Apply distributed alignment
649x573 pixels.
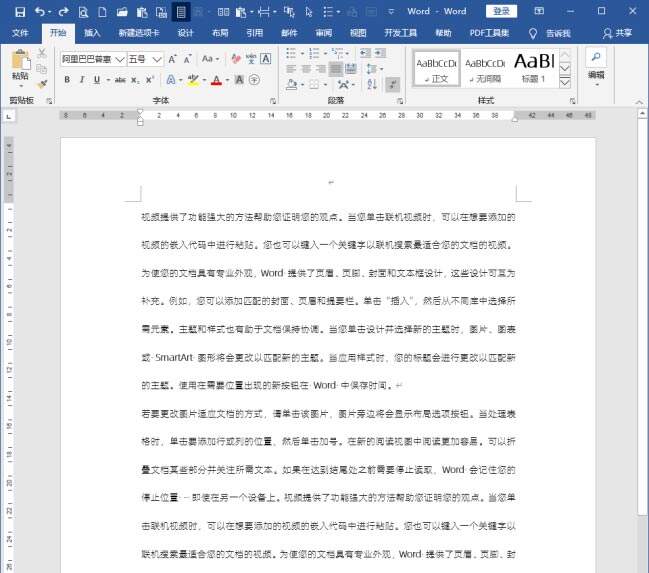point(351,69)
